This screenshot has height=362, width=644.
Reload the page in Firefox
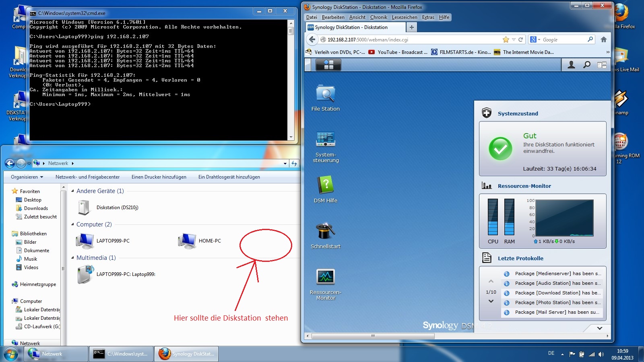pyautogui.click(x=520, y=39)
